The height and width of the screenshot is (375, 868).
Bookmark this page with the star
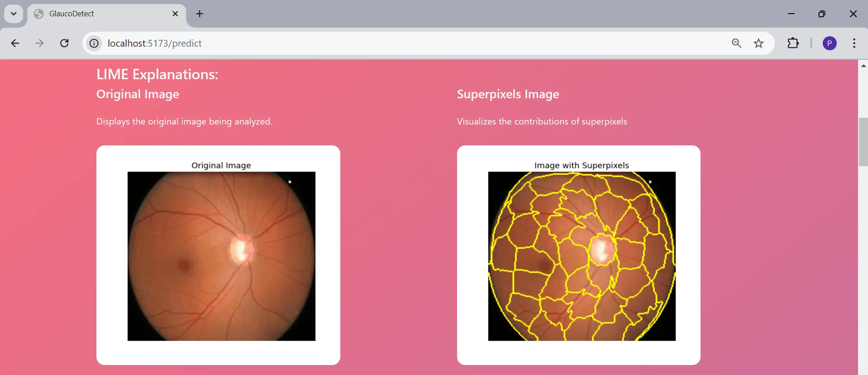click(759, 43)
